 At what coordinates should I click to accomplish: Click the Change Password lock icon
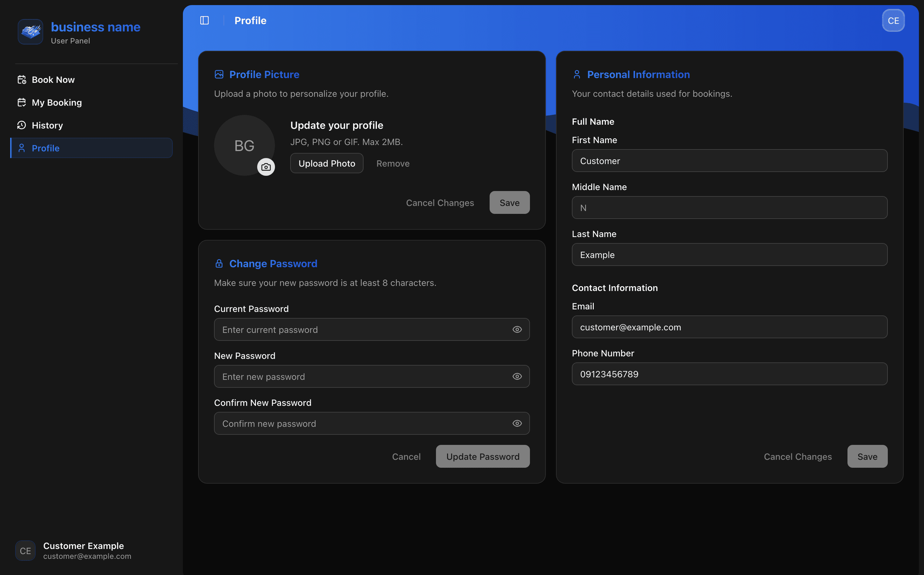(x=219, y=263)
